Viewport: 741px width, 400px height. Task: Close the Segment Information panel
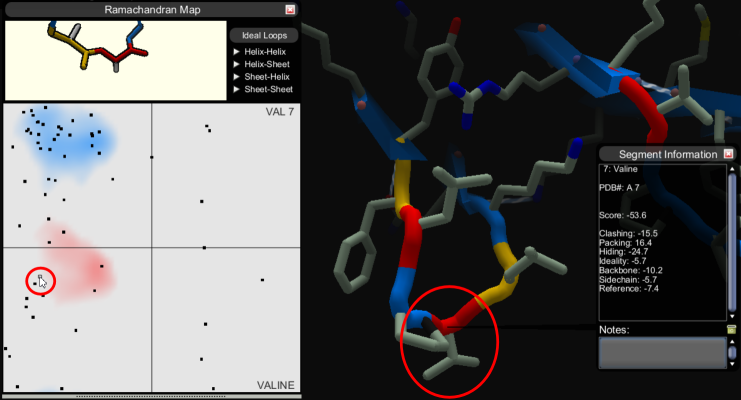coord(728,154)
